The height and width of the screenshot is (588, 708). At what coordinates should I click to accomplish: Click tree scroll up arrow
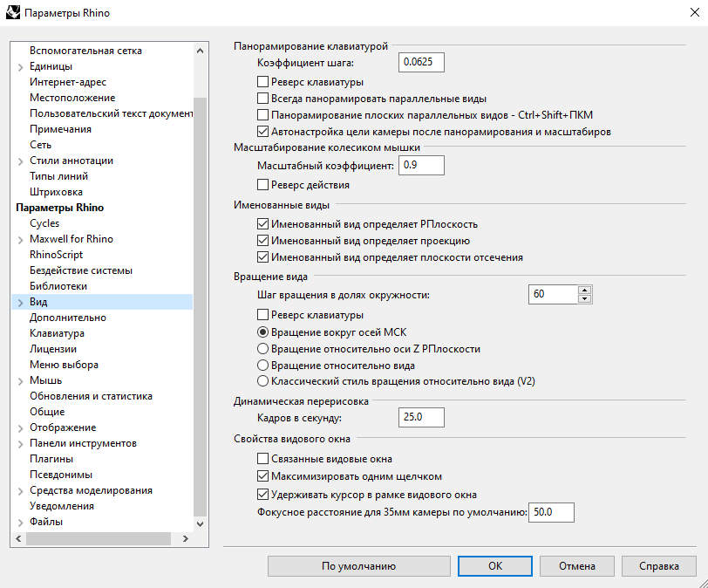pyautogui.click(x=200, y=51)
